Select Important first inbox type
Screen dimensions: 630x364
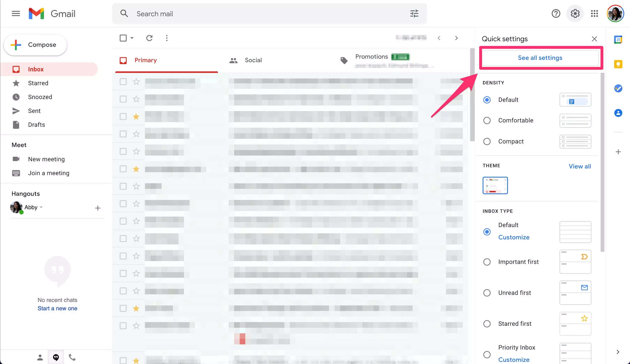[487, 262]
